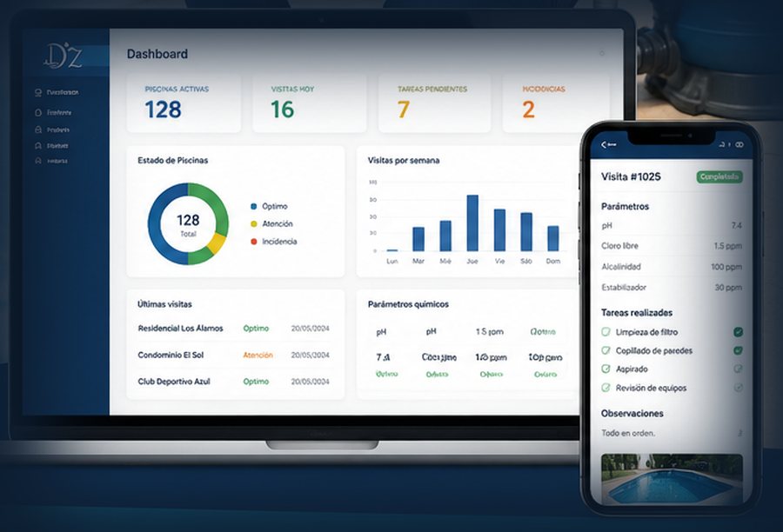Click the yellow segment of the donut chart
Image resolution: width=783 pixels, height=532 pixels.
[217, 243]
